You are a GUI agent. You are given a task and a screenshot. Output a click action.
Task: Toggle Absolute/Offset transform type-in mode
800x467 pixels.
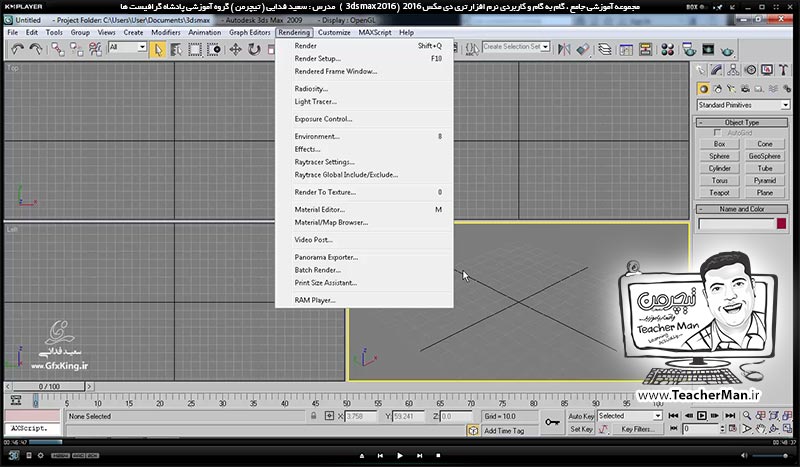tap(330, 416)
